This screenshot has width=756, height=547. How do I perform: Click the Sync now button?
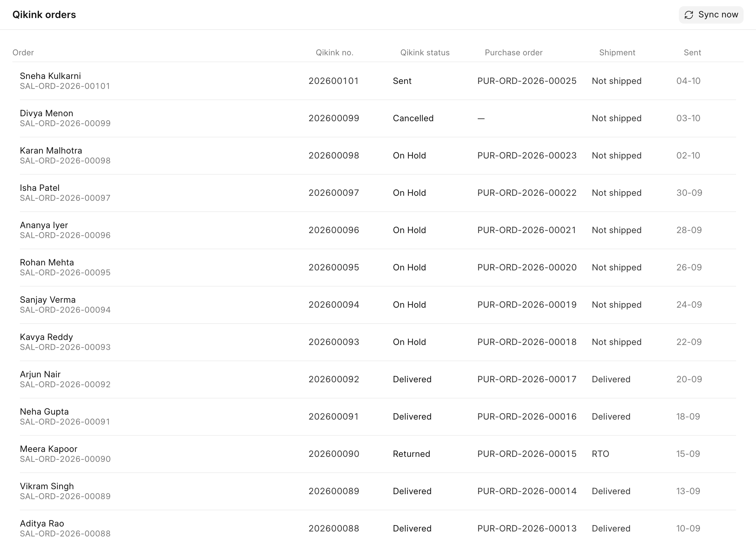point(711,15)
